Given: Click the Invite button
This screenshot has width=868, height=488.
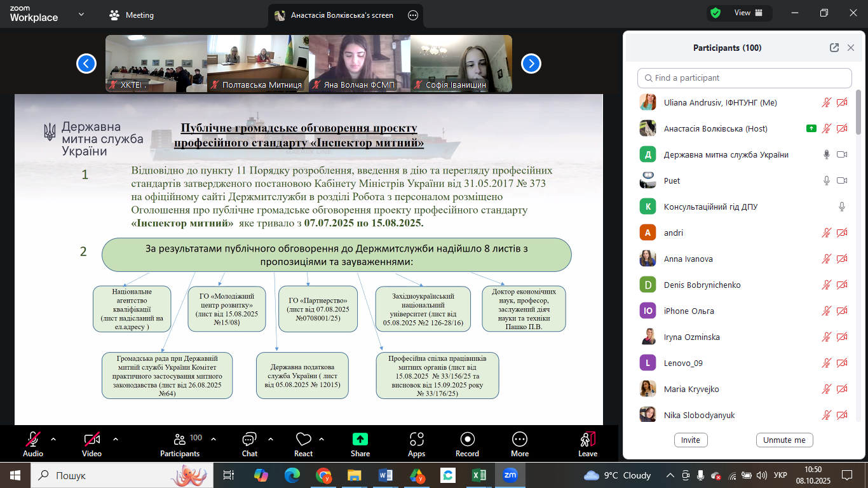Looking at the screenshot, I should point(691,440).
